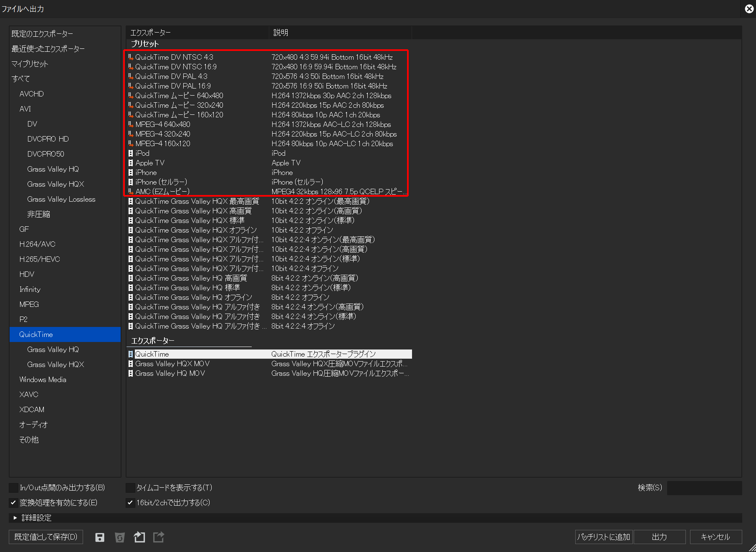This screenshot has height=552, width=756.
Task: Click the icon beside Grass Valley HQ MOV exporter
Action: pos(131,373)
